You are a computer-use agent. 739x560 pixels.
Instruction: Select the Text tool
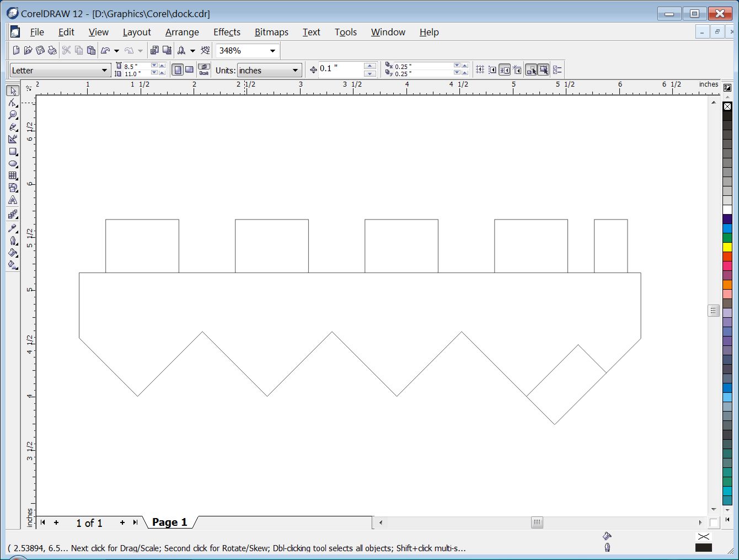(13, 200)
